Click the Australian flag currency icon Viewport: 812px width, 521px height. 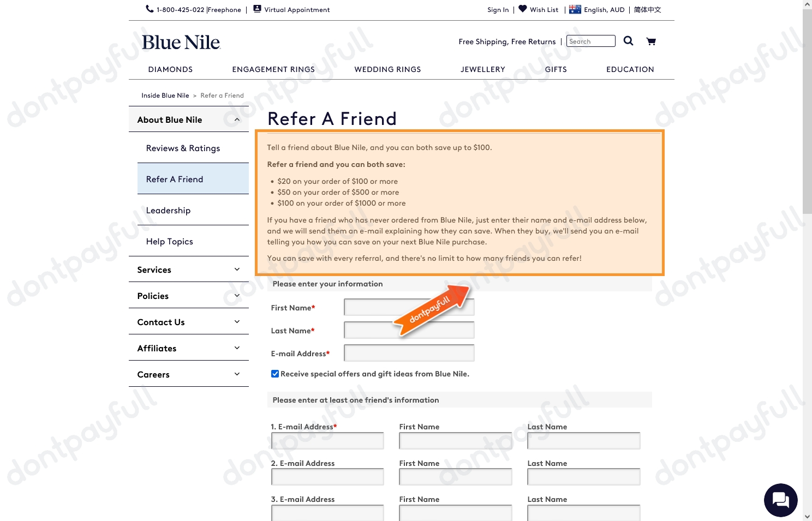click(575, 9)
